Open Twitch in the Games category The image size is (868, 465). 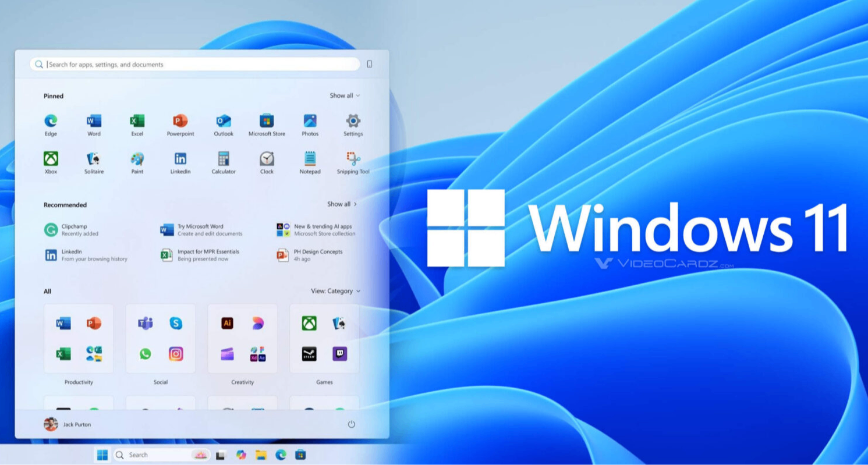340,354
